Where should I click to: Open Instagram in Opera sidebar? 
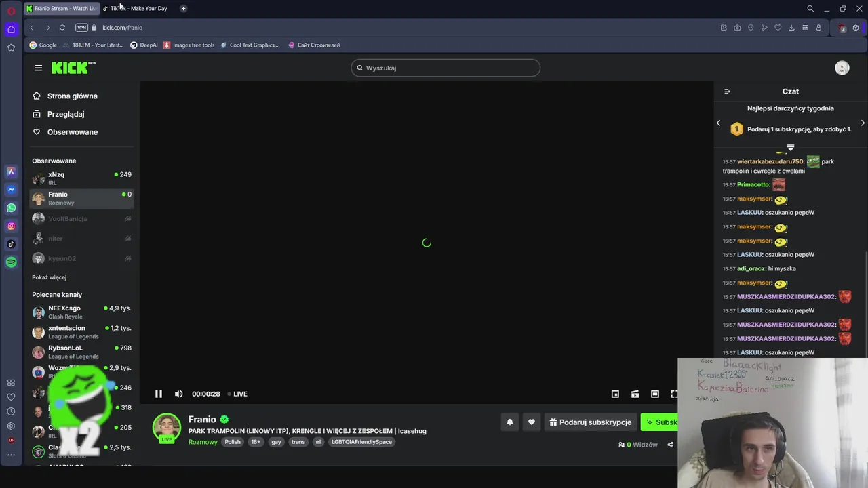(11, 226)
